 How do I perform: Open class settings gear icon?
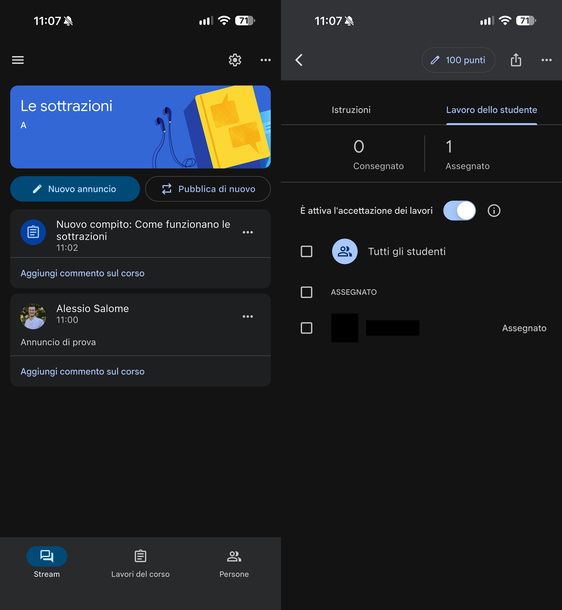point(235,60)
